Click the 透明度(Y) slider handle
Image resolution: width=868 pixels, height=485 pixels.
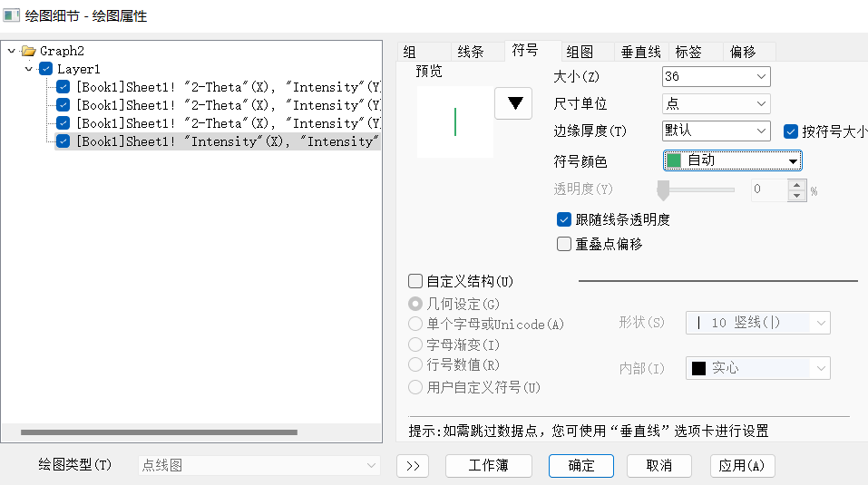coord(663,189)
